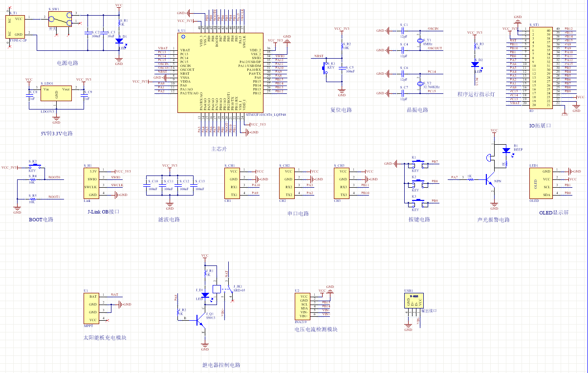Image resolution: width=588 pixels, height=373 pixels.
Task: Click the CH1 serial port header
Action: click(x=233, y=183)
